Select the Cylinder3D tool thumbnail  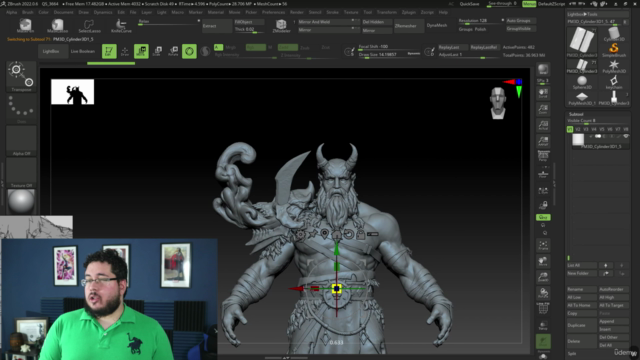pyautogui.click(x=613, y=34)
